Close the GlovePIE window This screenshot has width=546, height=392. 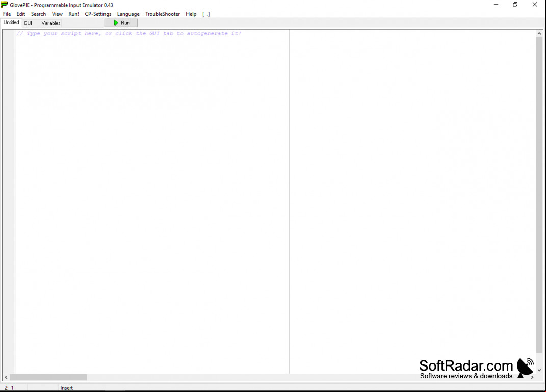click(535, 5)
